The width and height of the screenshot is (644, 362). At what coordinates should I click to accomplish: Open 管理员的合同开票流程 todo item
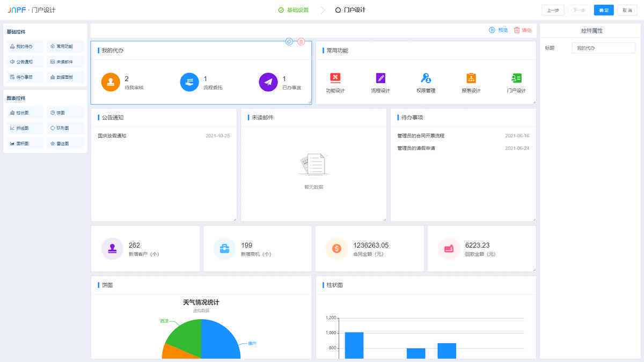[x=421, y=136]
